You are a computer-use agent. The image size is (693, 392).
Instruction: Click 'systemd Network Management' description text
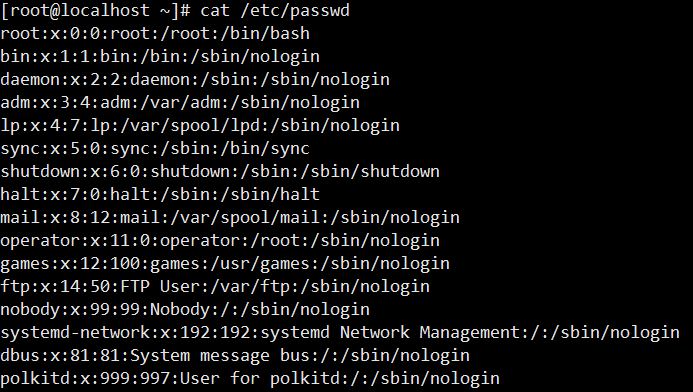click(x=390, y=332)
